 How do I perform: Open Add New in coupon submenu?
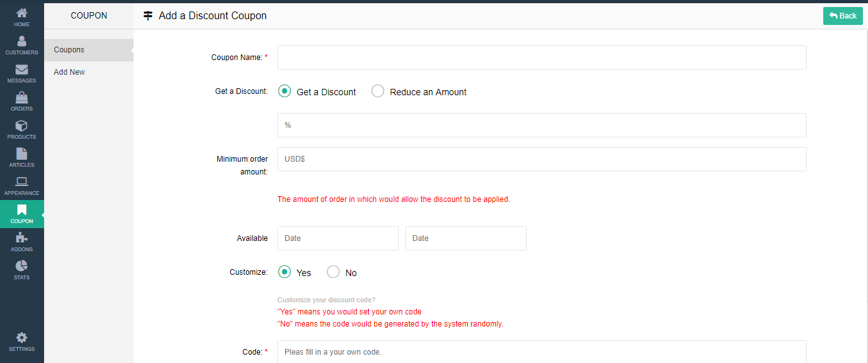point(70,72)
